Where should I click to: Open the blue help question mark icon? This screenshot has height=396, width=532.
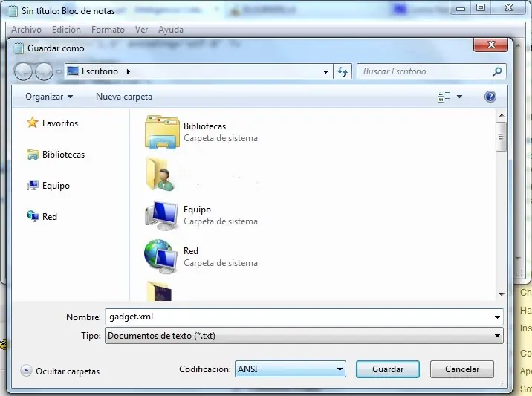[x=490, y=97]
